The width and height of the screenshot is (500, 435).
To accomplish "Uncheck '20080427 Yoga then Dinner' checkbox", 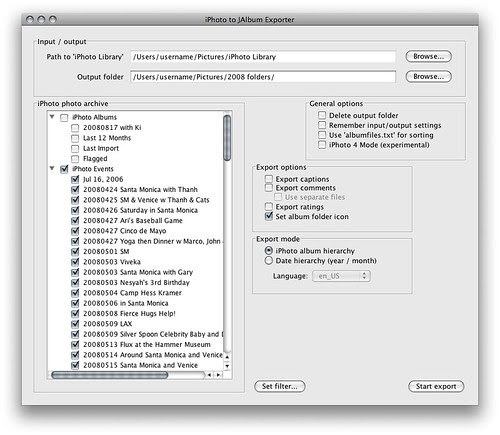I will (x=75, y=241).
